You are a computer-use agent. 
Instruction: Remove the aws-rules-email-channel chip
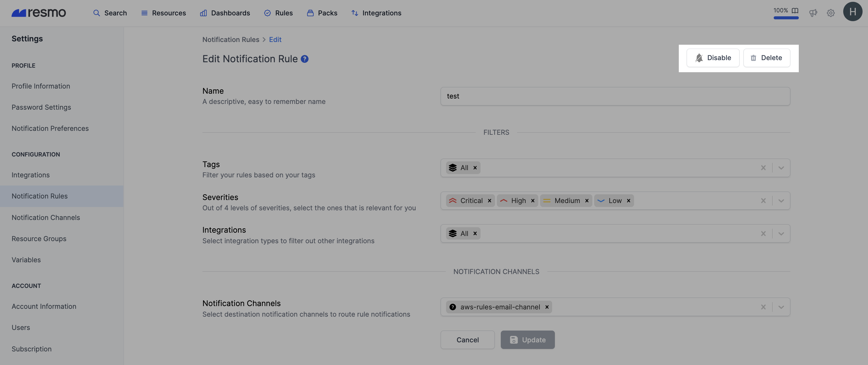pyautogui.click(x=547, y=307)
